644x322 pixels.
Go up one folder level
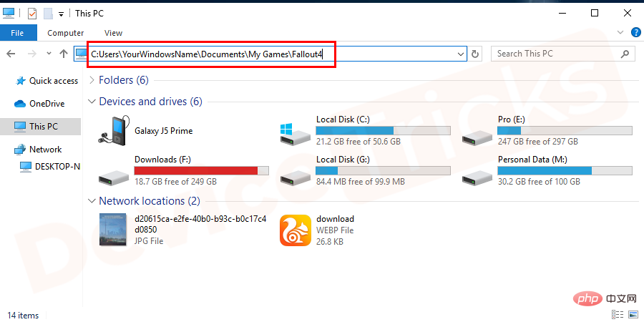[63, 54]
